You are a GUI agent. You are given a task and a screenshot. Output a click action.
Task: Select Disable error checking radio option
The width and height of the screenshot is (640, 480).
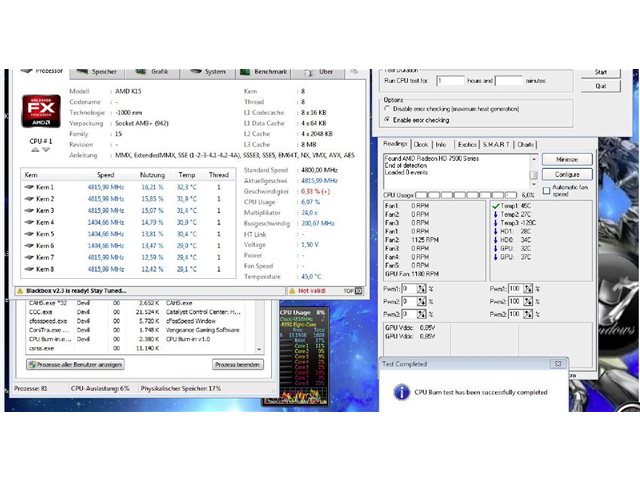(x=387, y=109)
